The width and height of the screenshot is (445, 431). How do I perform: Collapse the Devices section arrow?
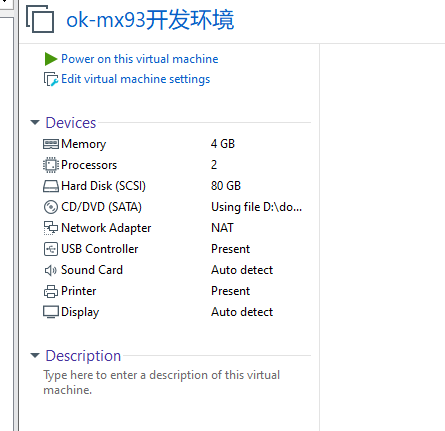[x=35, y=122]
